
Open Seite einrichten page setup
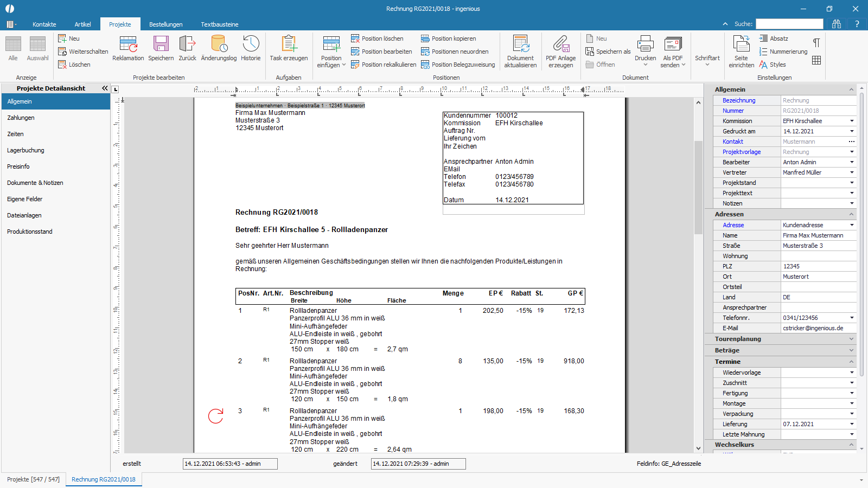click(x=741, y=52)
